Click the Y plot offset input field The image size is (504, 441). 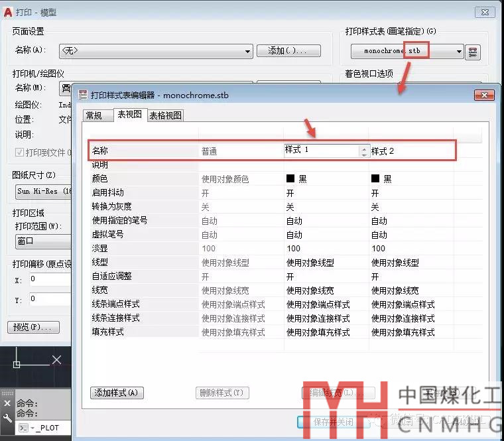[50, 299]
